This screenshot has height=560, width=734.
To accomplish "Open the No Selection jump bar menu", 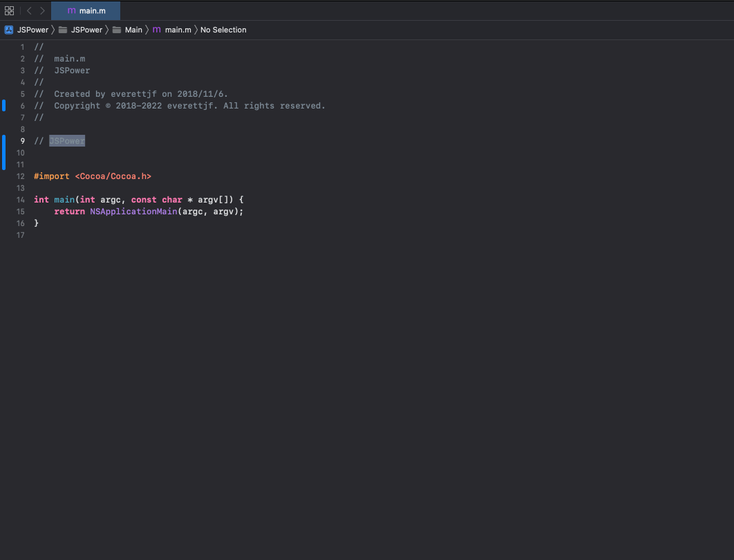I will pos(222,30).
